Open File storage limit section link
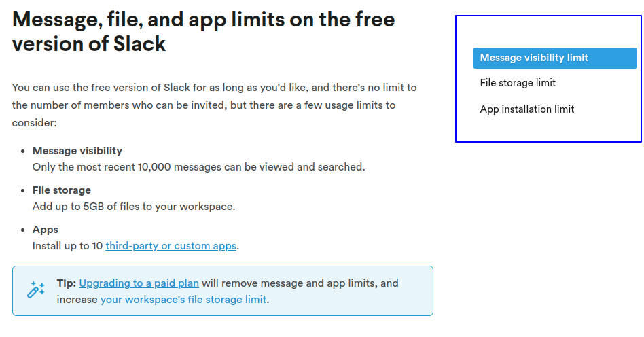Screen dimensions: 644x337 point(518,83)
